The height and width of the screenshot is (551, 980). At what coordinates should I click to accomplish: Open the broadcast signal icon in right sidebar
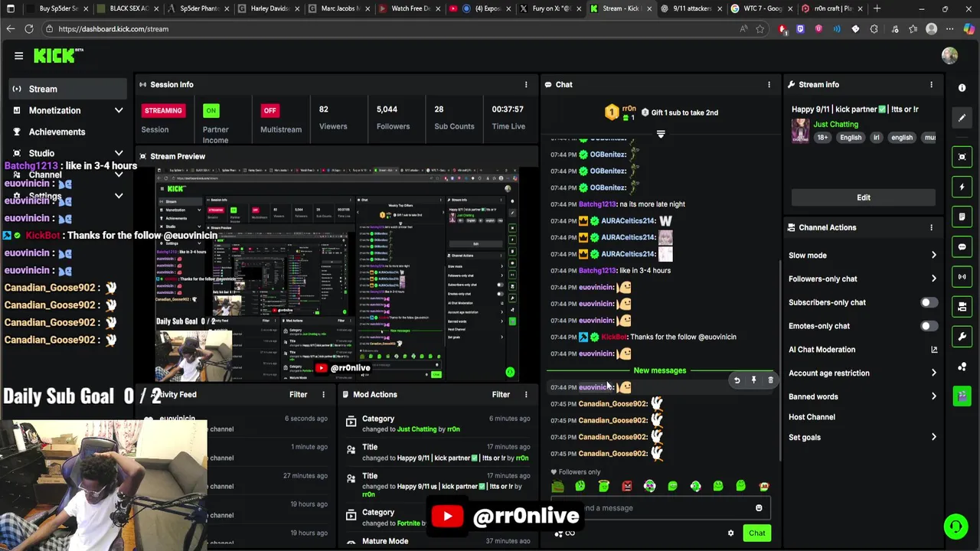pos(962,277)
